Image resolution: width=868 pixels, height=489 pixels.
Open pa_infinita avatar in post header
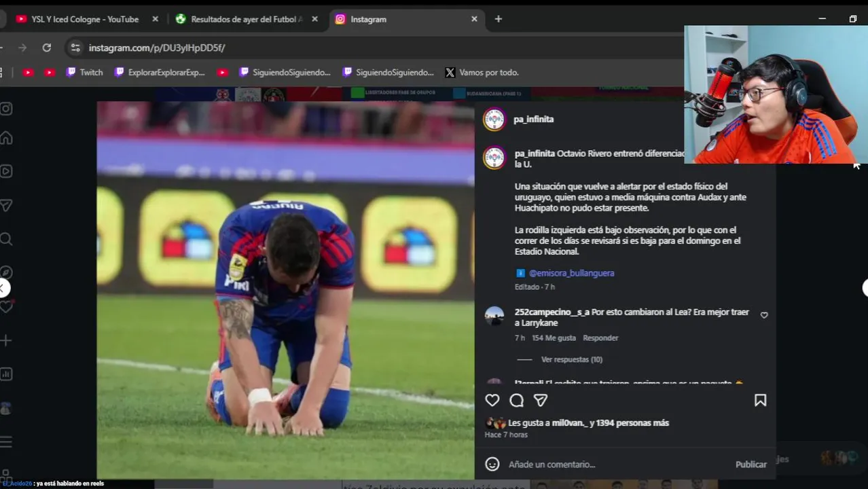point(494,120)
